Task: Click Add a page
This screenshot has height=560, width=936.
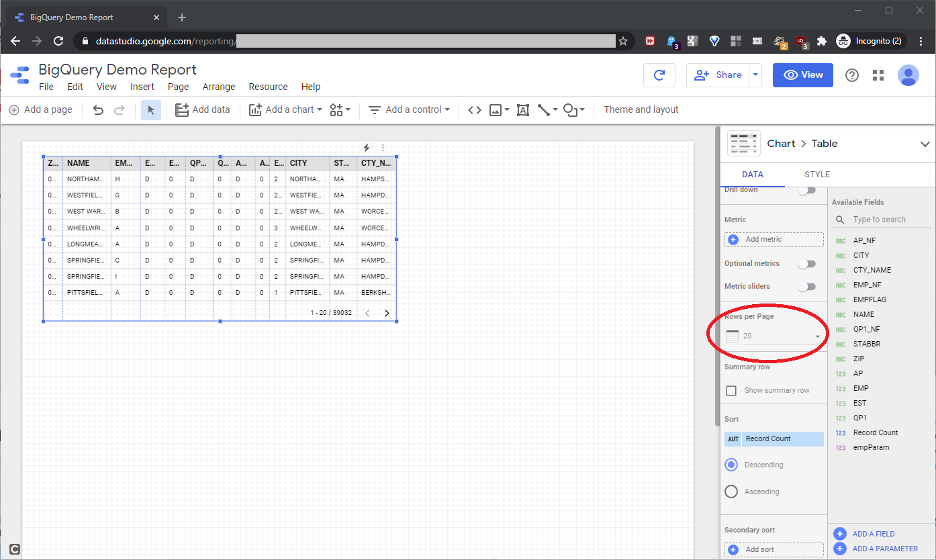Action: tap(40, 109)
